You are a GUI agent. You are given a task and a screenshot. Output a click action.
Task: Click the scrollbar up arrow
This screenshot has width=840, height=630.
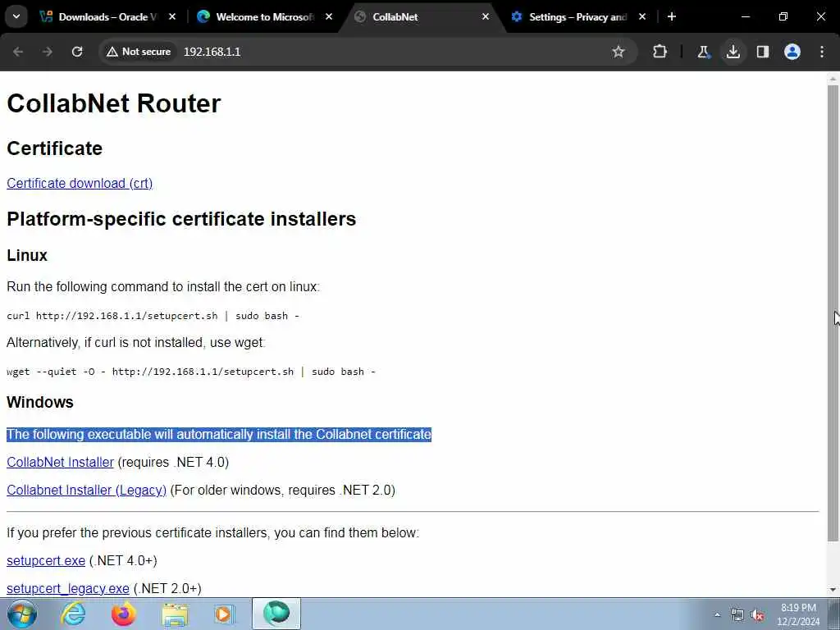tap(833, 79)
